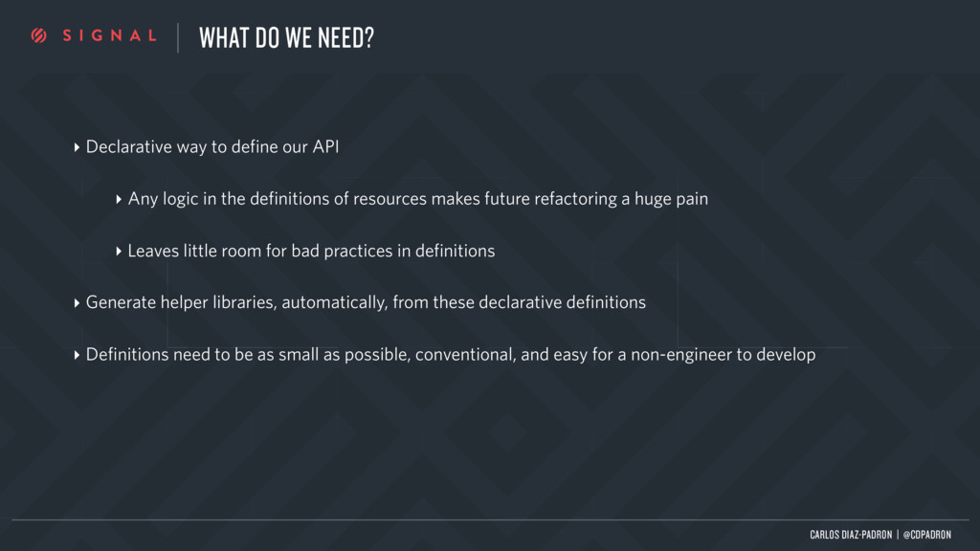Click the 'Generate helper libraries' bullet text
This screenshot has height=551, width=980.
(366, 302)
